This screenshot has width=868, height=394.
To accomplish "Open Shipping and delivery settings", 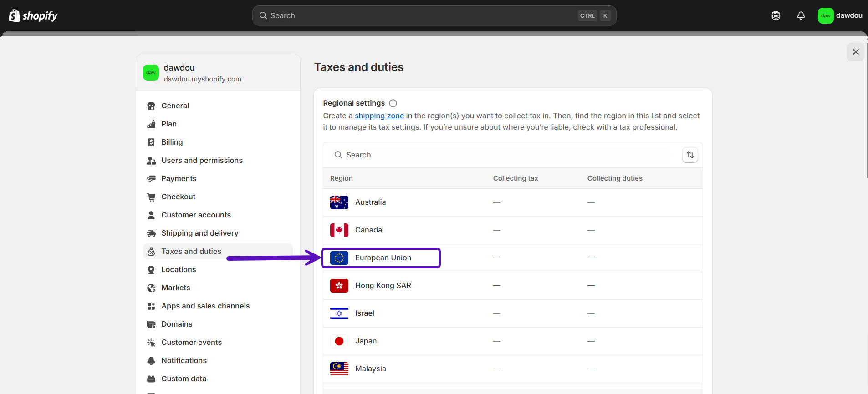I will click(199, 233).
